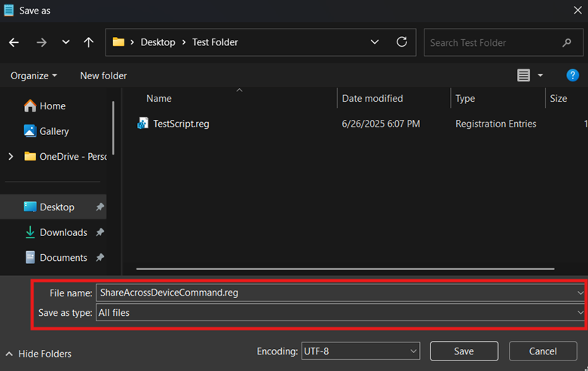Image resolution: width=588 pixels, height=371 pixels.
Task: Click the search magnifier icon
Action: click(x=567, y=43)
